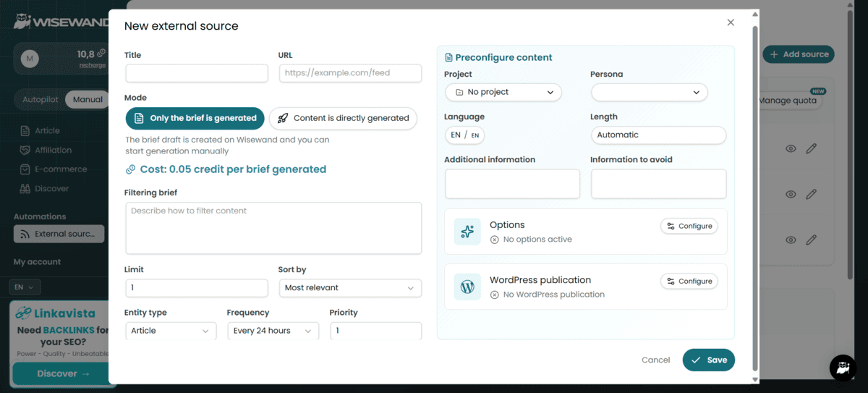This screenshot has height=393, width=868.
Task: Click the No options active status text
Action: click(537, 240)
